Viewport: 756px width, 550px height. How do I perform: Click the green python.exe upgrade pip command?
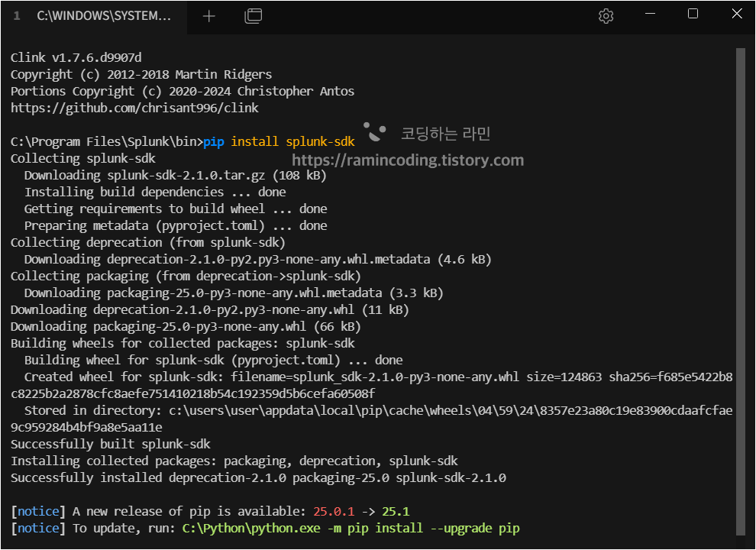click(351, 529)
